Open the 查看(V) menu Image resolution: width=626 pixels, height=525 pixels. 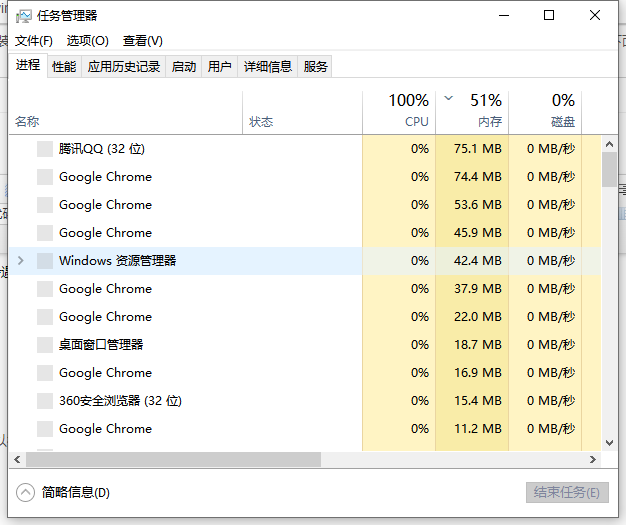tap(143, 41)
